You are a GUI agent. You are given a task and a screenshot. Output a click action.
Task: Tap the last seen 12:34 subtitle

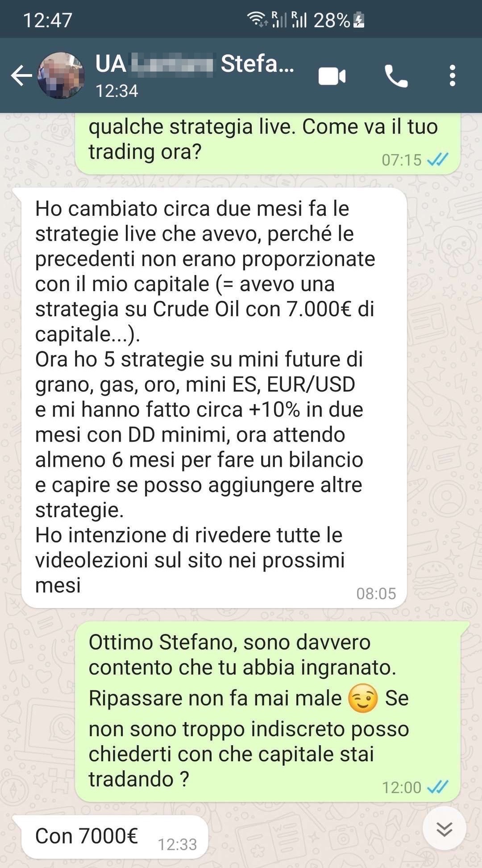(117, 91)
